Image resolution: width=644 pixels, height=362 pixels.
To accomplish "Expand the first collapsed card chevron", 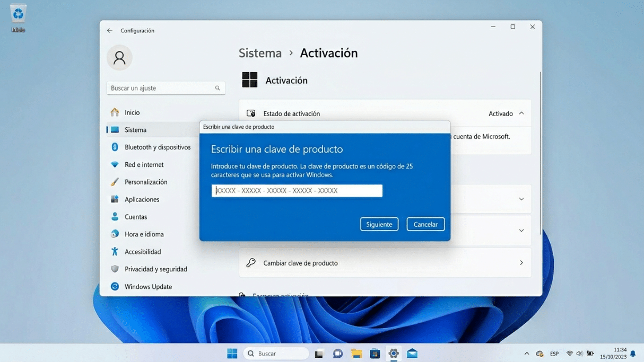I will click(521, 199).
